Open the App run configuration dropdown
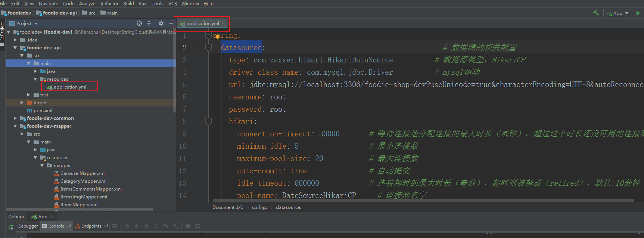This screenshot has height=238, width=644. [x=617, y=13]
